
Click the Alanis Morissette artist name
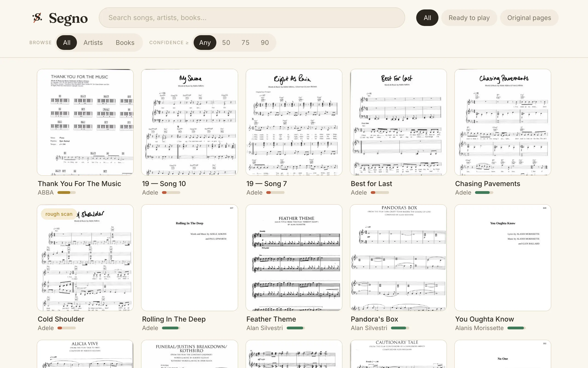coord(479,328)
